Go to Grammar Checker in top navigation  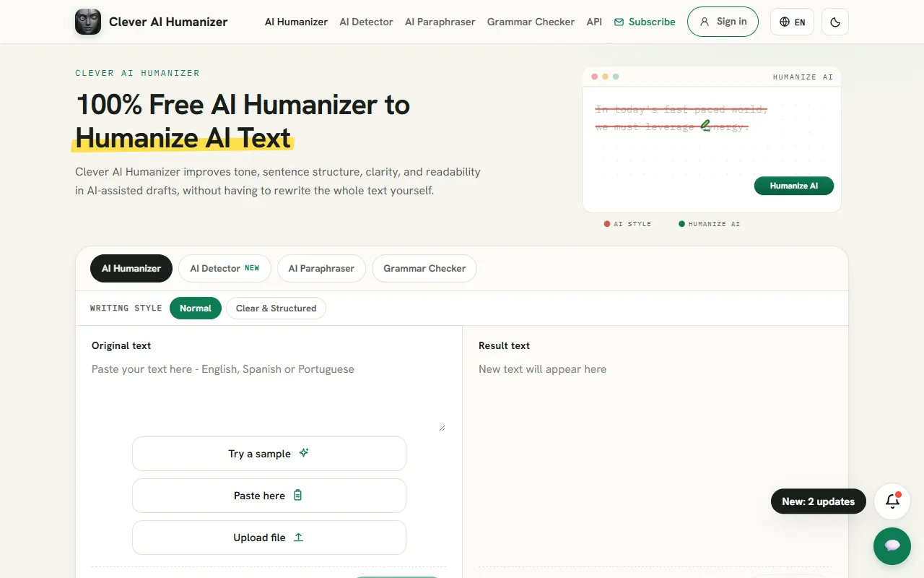coord(531,22)
